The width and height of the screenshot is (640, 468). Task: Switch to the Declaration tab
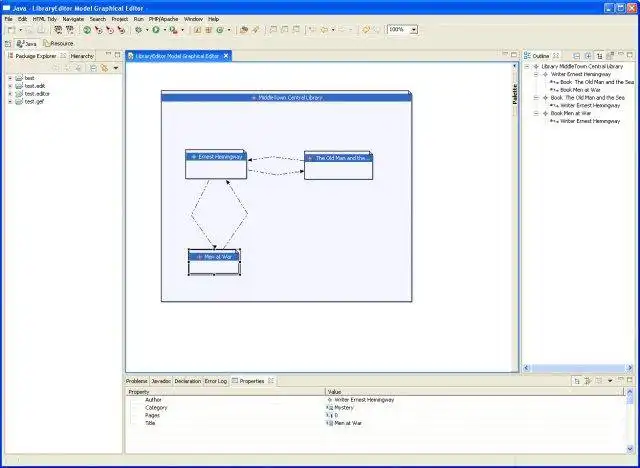188,381
